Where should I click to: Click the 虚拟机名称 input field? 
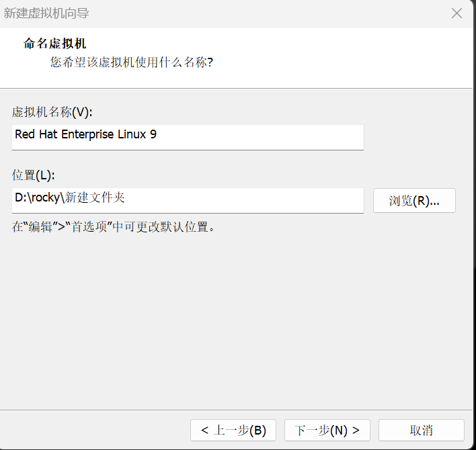click(x=188, y=138)
